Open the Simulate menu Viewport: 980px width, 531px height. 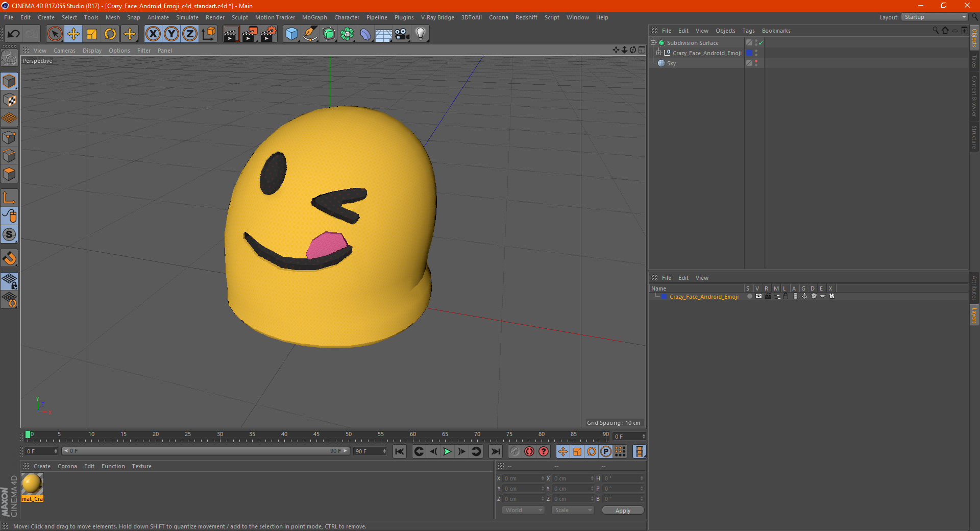point(187,17)
